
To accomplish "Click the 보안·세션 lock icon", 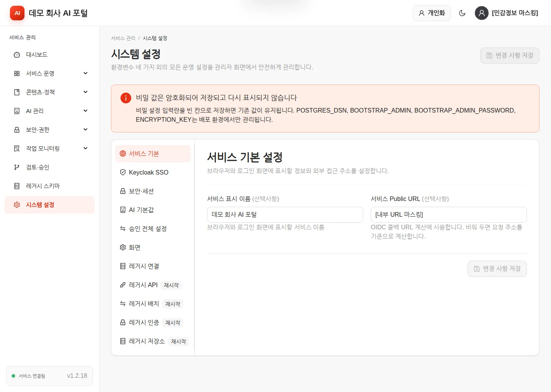I will pos(123,191).
